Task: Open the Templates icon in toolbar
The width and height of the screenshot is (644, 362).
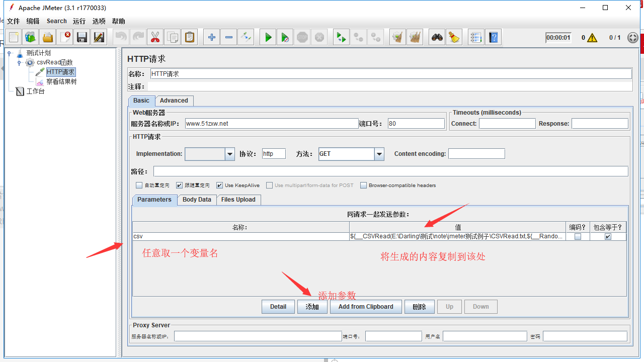Action: click(31, 37)
